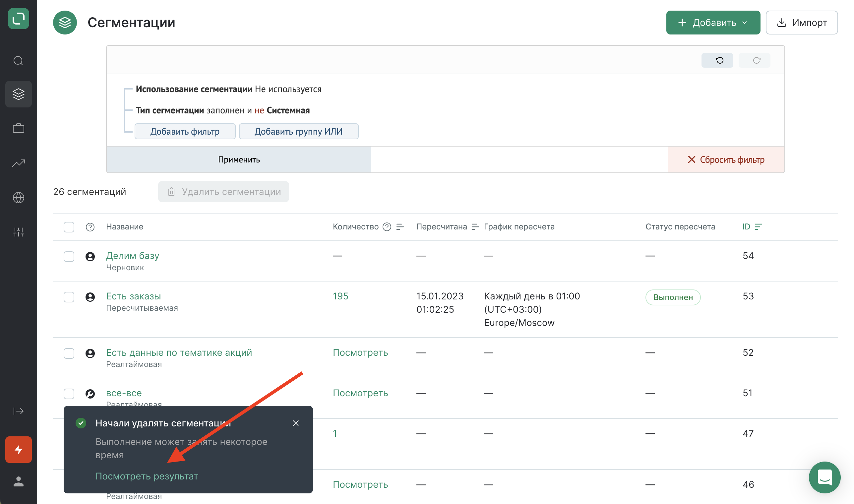The width and height of the screenshot is (854, 504).
Task: Click График пересчета column header
Action: click(x=519, y=226)
